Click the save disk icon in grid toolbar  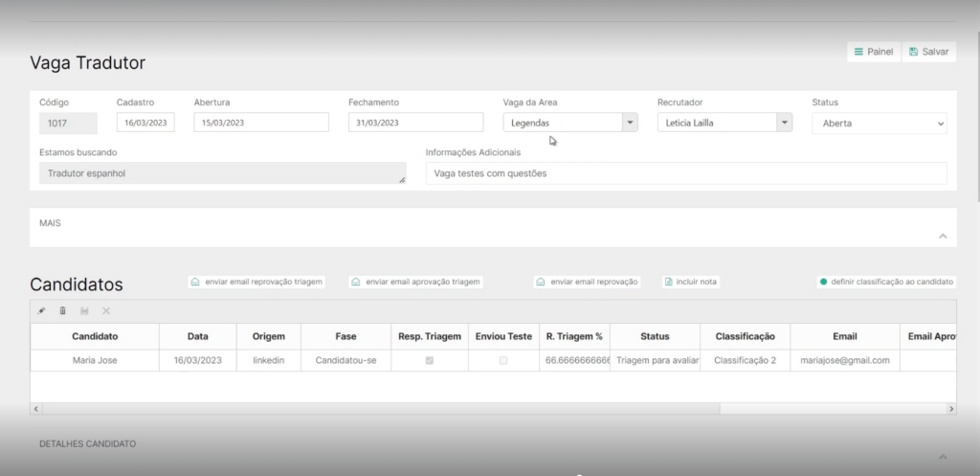[84, 311]
